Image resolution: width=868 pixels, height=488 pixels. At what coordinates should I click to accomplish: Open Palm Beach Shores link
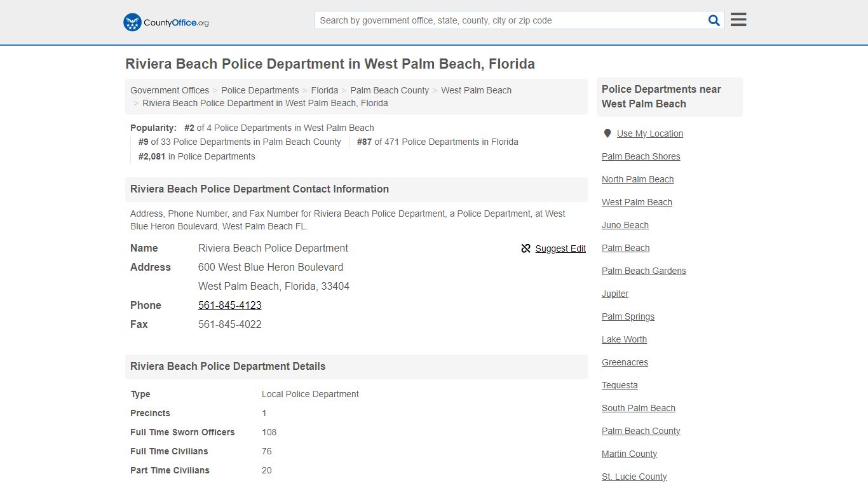pyautogui.click(x=641, y=156)
